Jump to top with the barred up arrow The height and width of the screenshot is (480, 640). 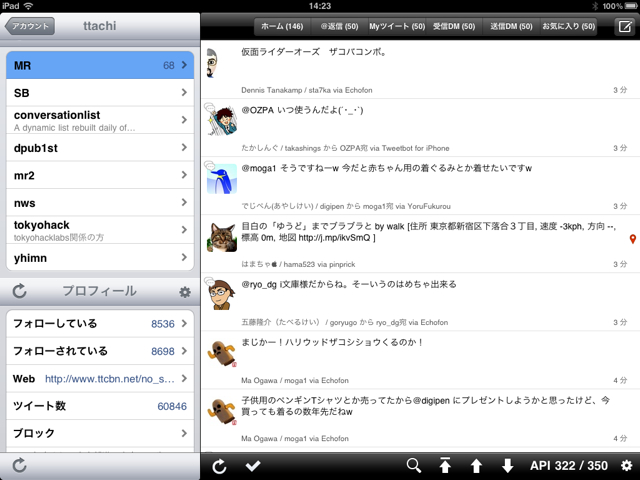click(445, 465)
